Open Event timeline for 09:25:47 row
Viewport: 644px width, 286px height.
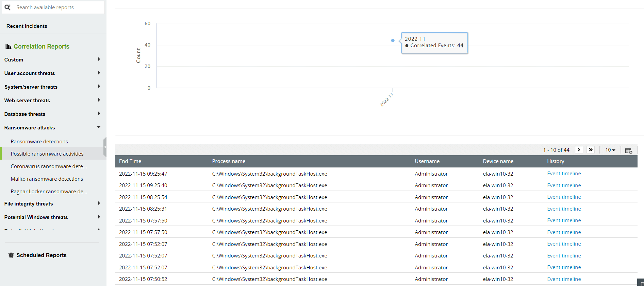tap(564, 174)
